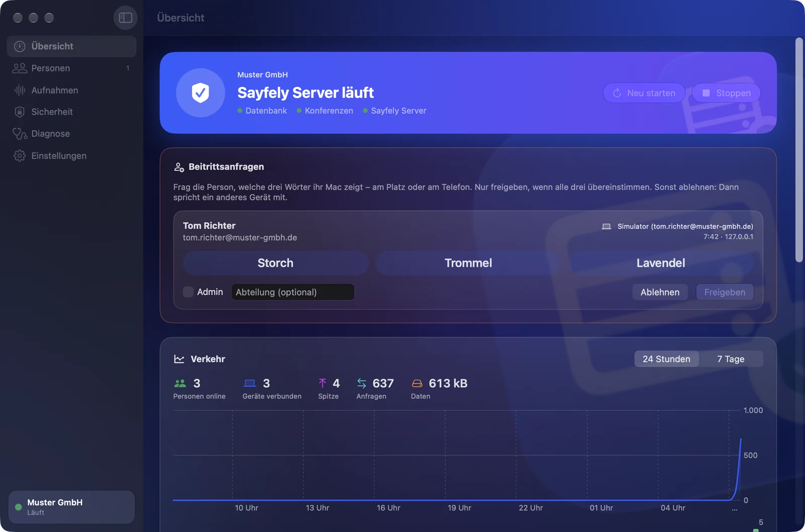
Task: Click the Muster GmbH Läuft status card
Action: [x=71, y=507]
